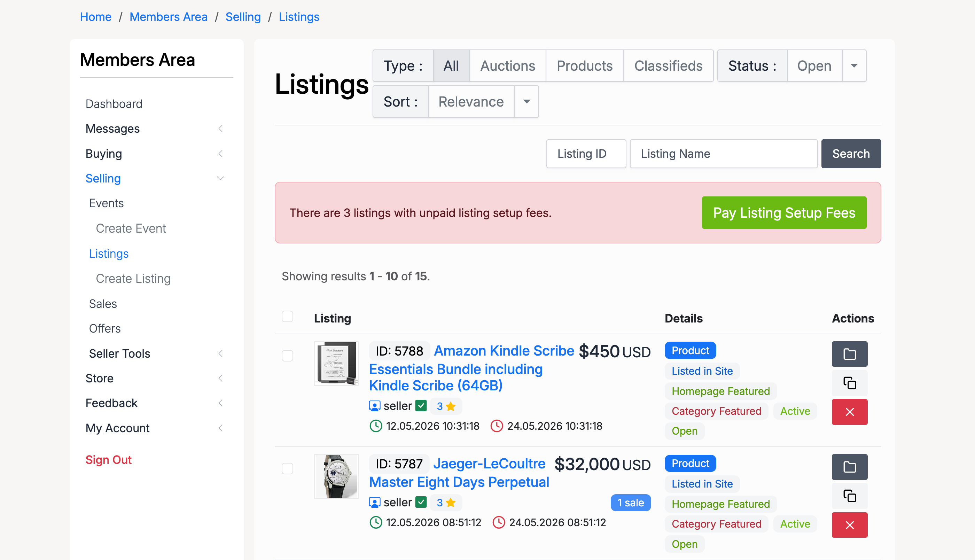Tick the checkbox for Jaeger-LeCoultre listing
Image resolution: width=975 pixels, height=560 pixels.
287,468
